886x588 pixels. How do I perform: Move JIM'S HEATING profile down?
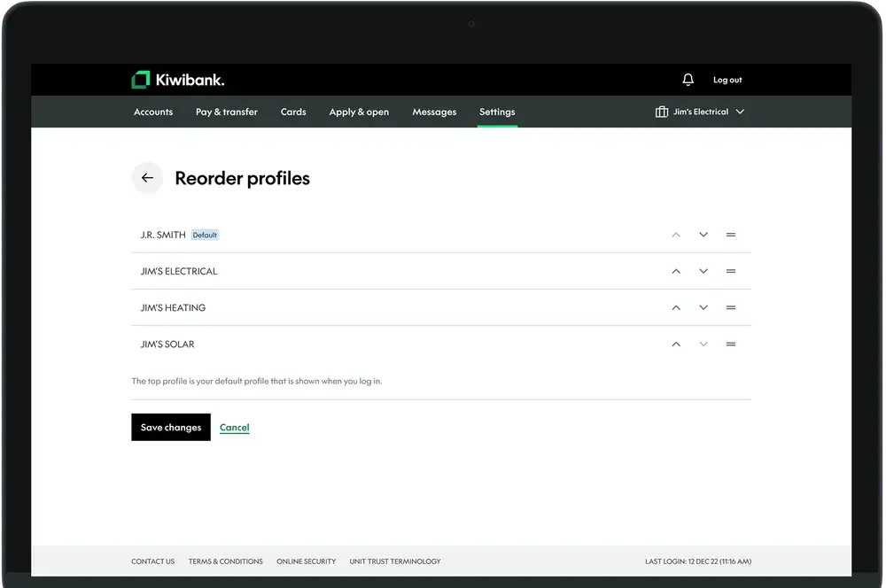(703, 308)
